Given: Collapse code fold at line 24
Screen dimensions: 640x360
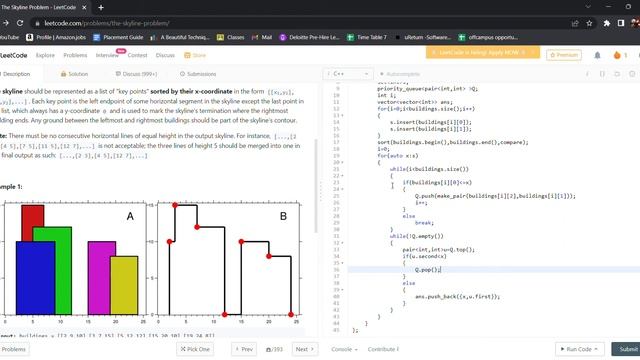Looking at the screenshot, I should coord(342,189).
